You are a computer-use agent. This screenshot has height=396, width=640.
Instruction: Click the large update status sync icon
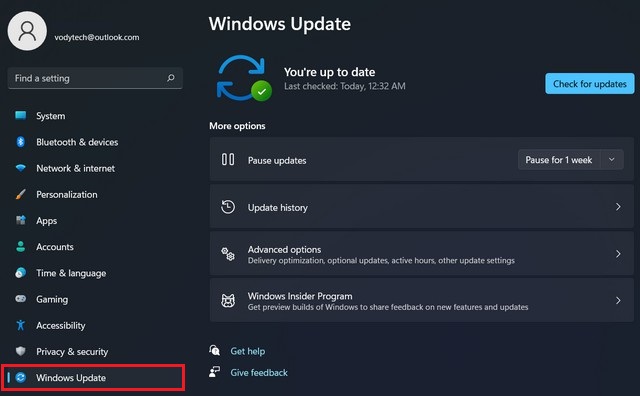pos(244,78)
